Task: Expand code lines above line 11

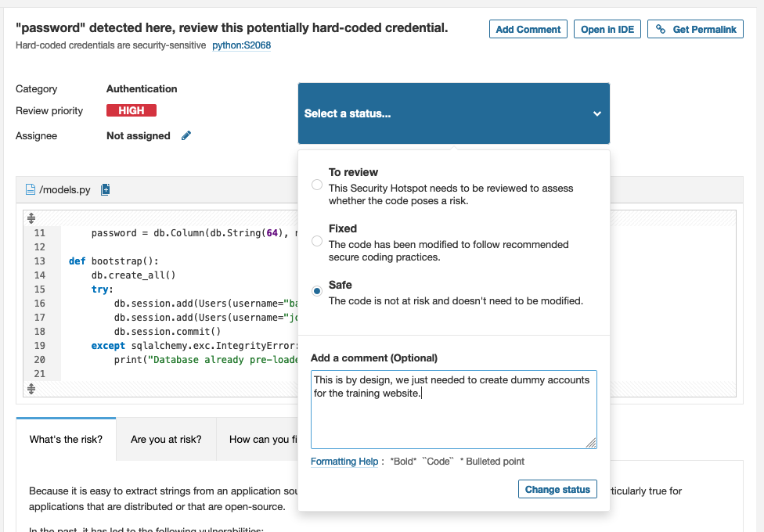Action: 31,217
